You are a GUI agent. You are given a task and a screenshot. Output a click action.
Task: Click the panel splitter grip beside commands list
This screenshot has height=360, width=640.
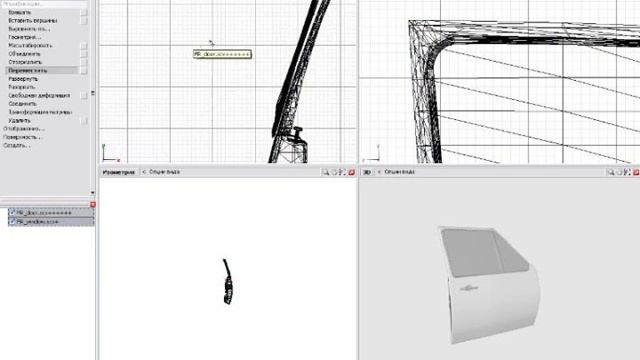[93, 93]
